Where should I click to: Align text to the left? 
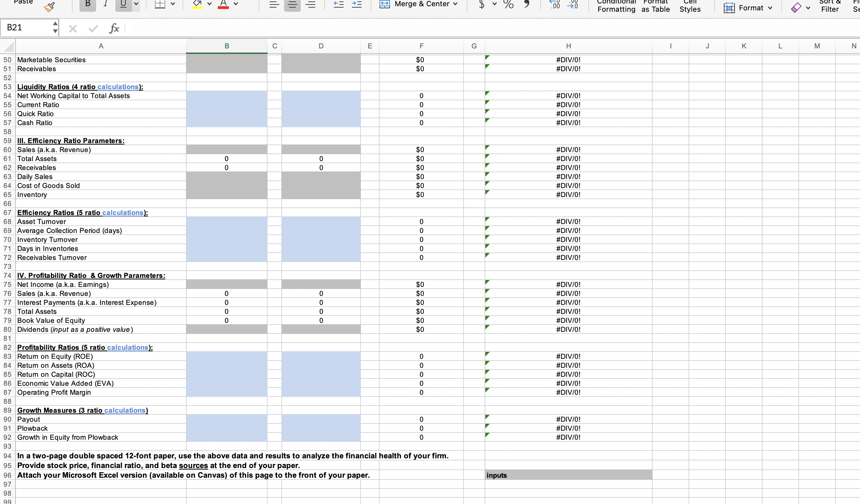click(x=274, y=4)
